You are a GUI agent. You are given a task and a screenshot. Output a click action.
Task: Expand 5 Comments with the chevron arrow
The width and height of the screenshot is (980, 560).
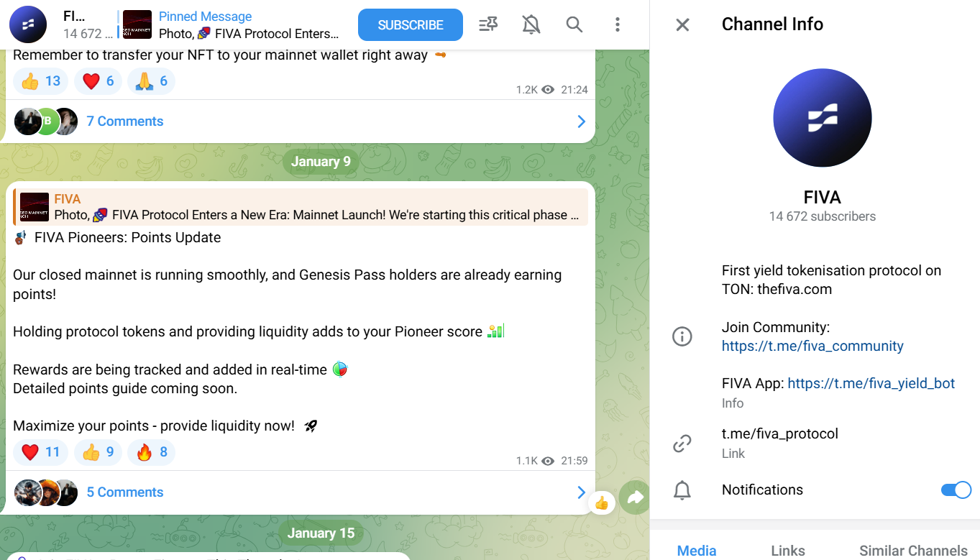coord(581,492)
